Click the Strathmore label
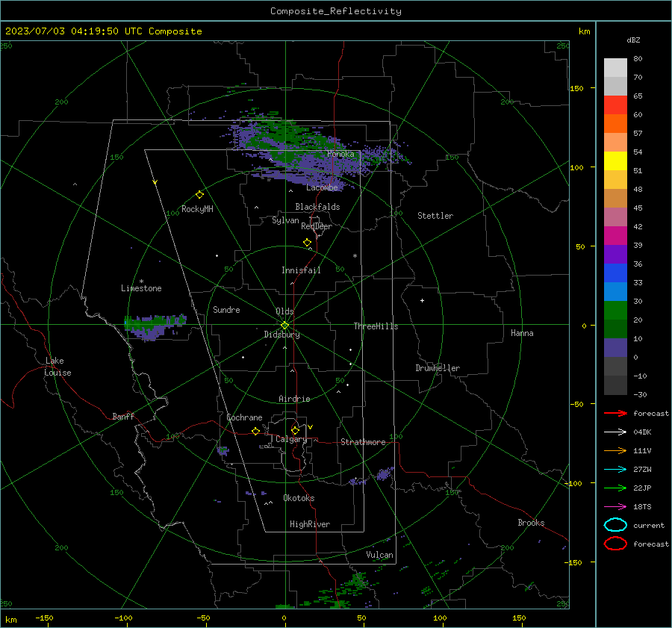Viewport: 672px width, 628px height. [x=363, y=442]
